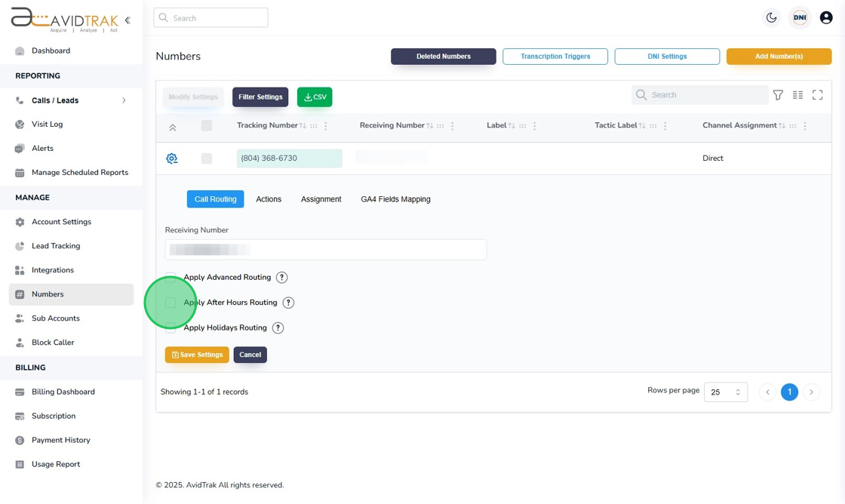
Task: Open Tactic Label column three-dot menu
Action: [665, 125]
